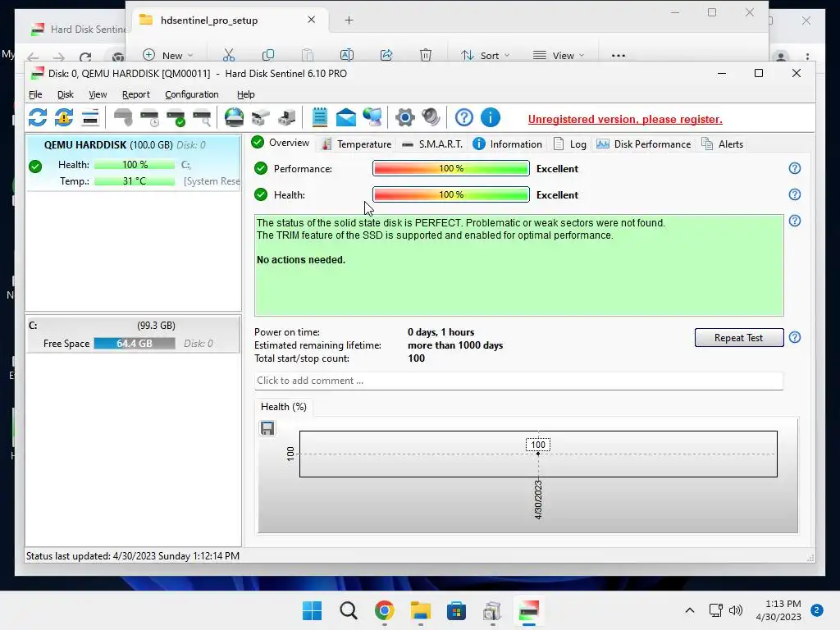
Task: Click the Performance 100 % gradient bar
Action: click(x=451, y=168)
